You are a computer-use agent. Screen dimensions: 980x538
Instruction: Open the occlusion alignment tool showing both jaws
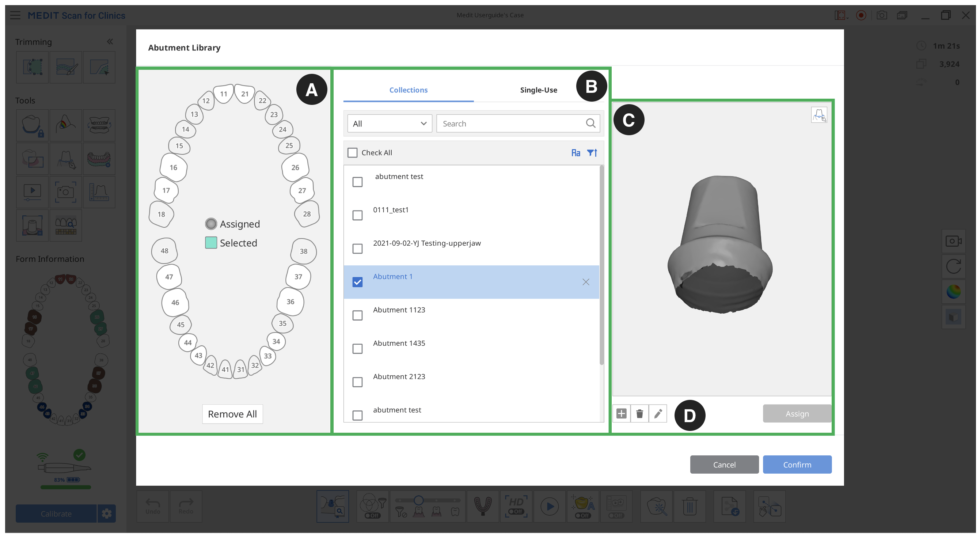[99, 126]
